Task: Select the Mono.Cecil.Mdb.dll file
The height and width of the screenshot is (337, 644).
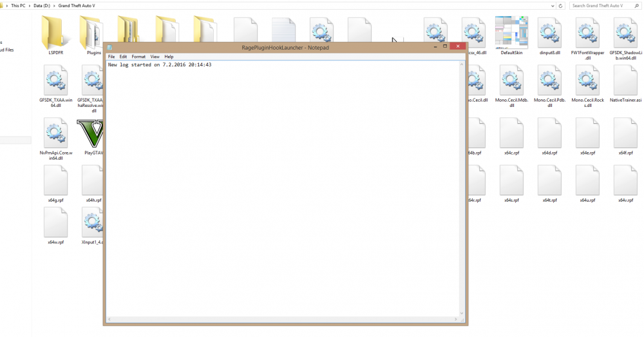Action: (511, 86)
